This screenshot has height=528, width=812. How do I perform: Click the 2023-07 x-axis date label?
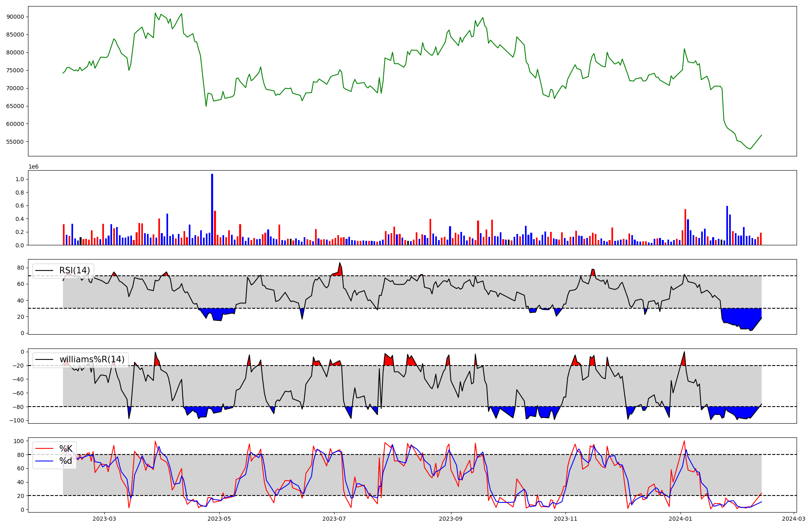[x=334, y=519]
